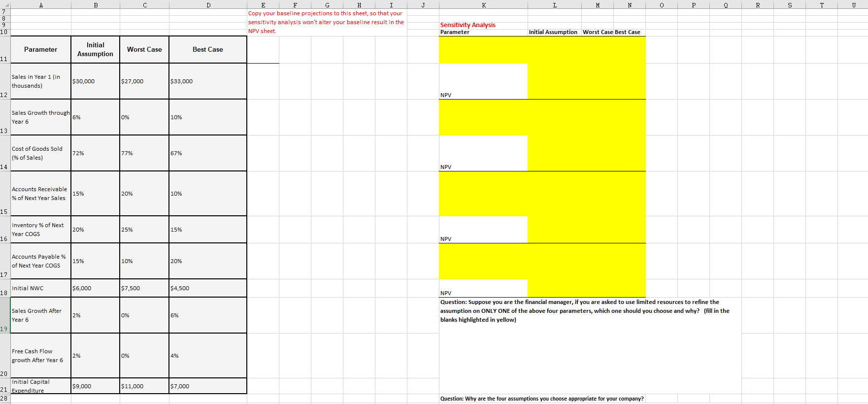Viewport: 868px width, 404px height.
Task: Click the $7,500 NWC worst case cell
Action: [x=144, y=288]
